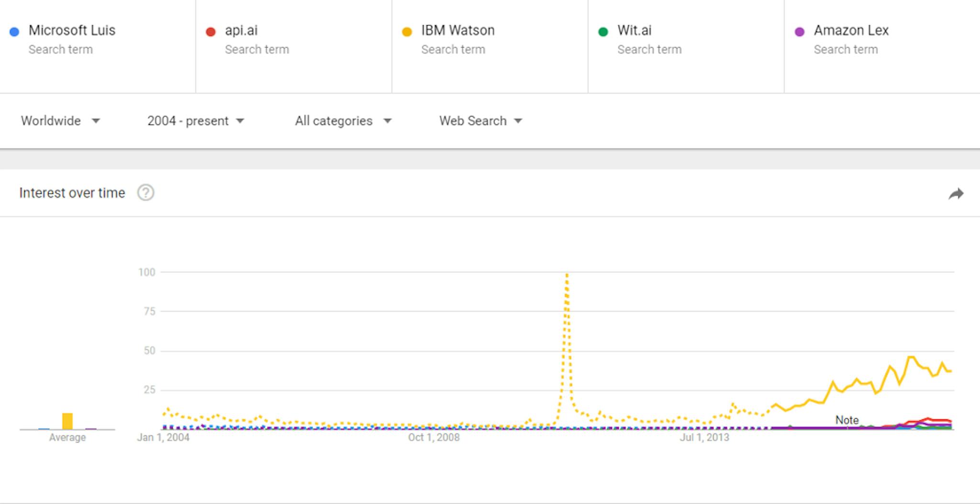Expand the 2004 - present date range dropdown
Screen dimensions: 980x504
[195, 121]
